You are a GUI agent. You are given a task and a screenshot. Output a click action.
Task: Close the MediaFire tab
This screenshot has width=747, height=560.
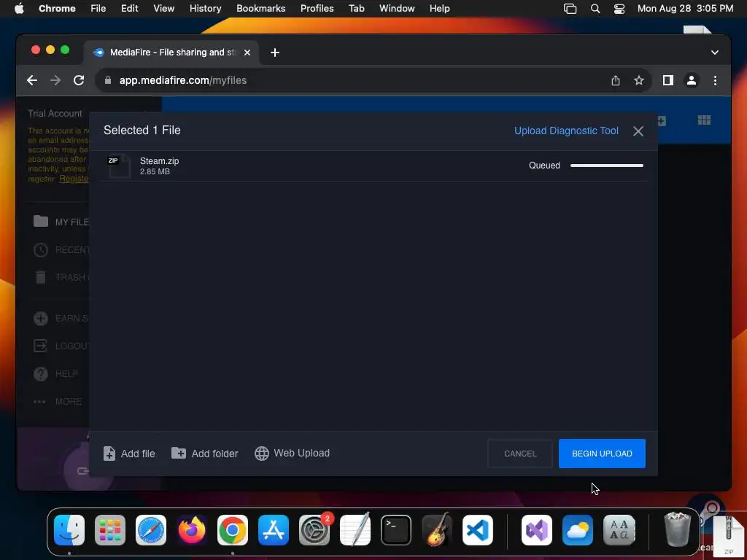pyautogui.click(x=247, y=52)
